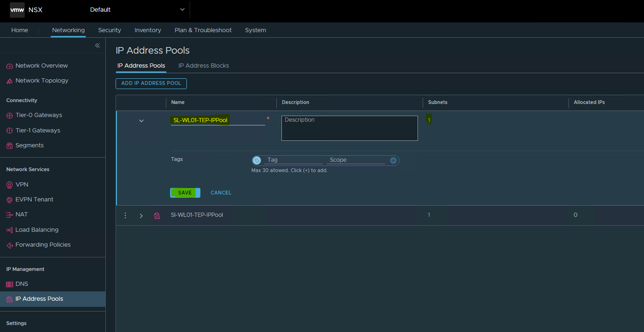Expand the SI-WL01-TEP-IPPool row
The width and height of the screenshot is (644, 332).
point(141,215)
